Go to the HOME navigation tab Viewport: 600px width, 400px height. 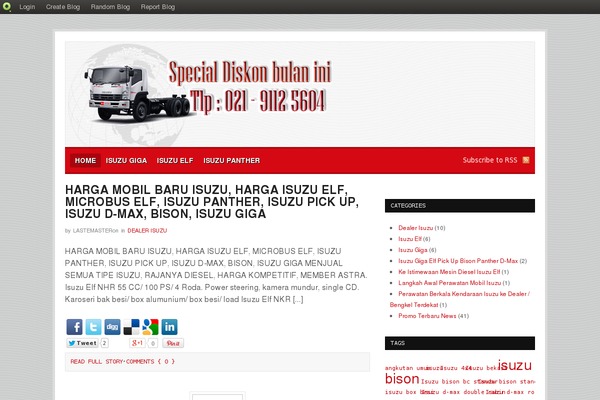click(x=85, y=160)
